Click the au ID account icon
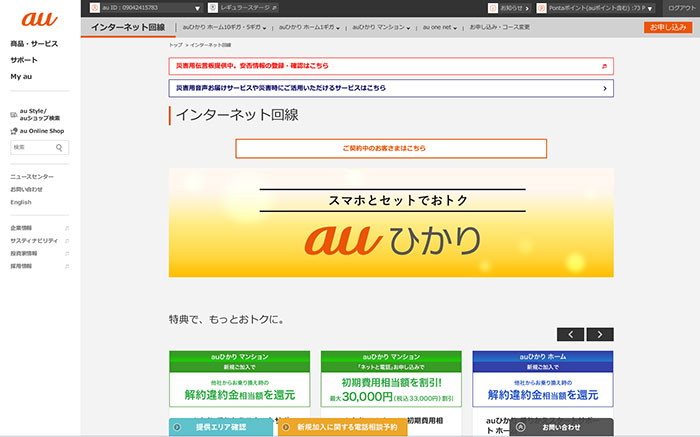Viewport: 700px width, 437px height. (x=95, y=8)
